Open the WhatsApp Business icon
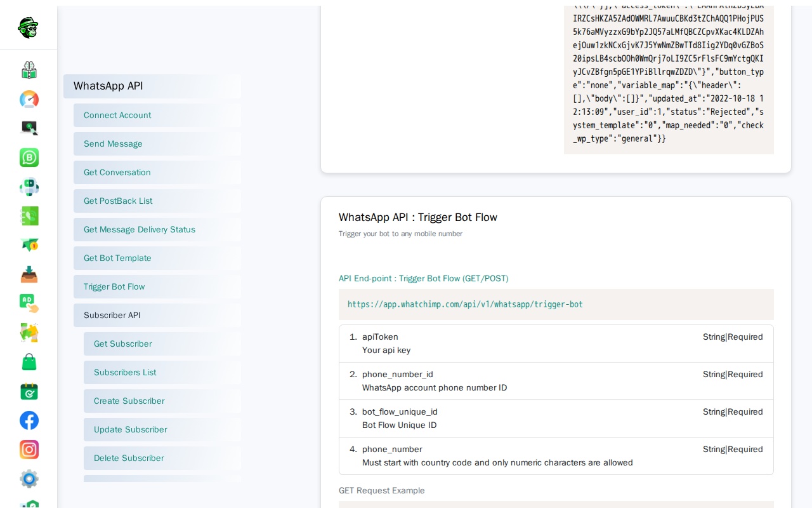The width and height of the screenshot is (812, 508). coord(29,157)
